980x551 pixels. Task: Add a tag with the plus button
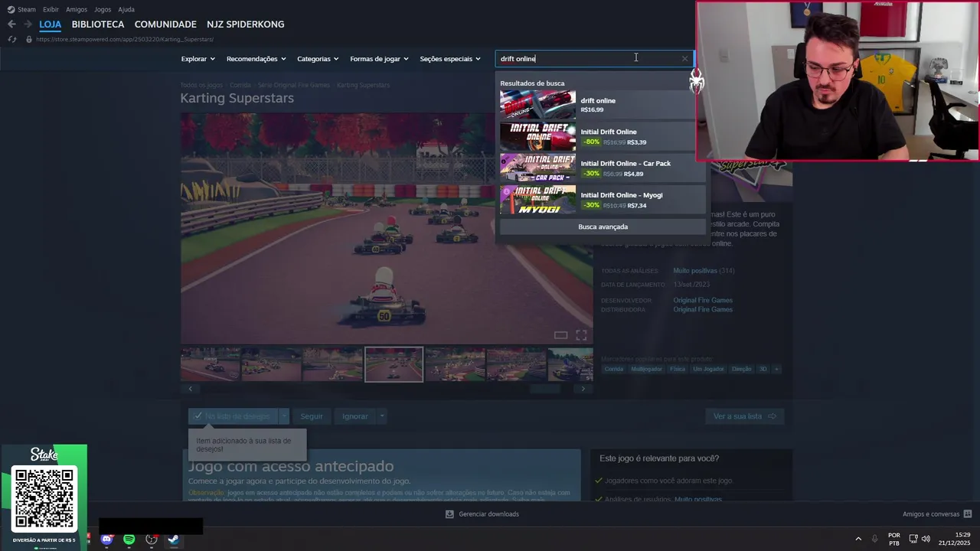776,369
